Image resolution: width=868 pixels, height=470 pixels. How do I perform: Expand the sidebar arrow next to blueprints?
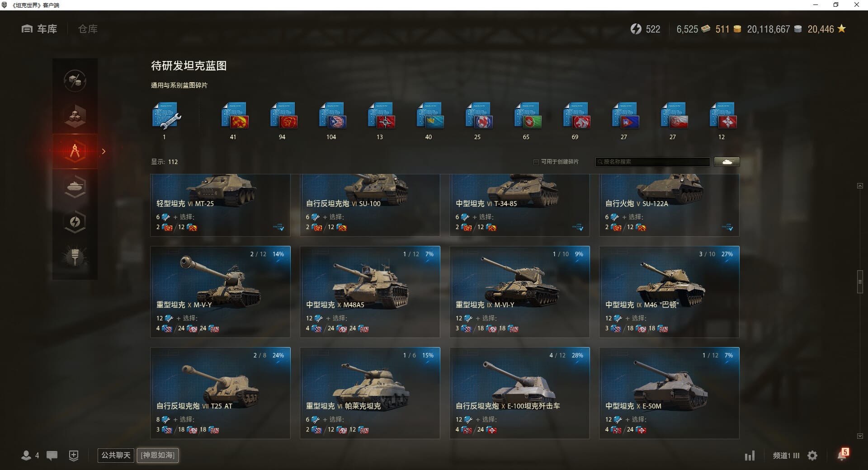tap(104, 151)
